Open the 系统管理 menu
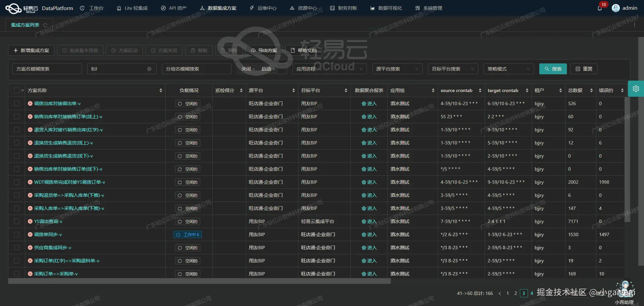This screenshot has height=306, width=644. (x=429, y=8)
